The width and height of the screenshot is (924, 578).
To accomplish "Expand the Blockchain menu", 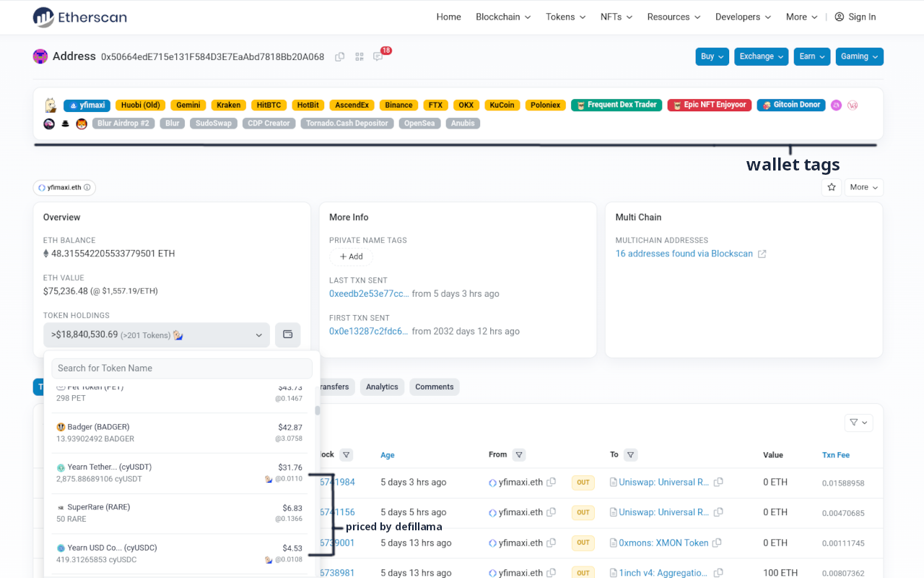I will [503, 17].
